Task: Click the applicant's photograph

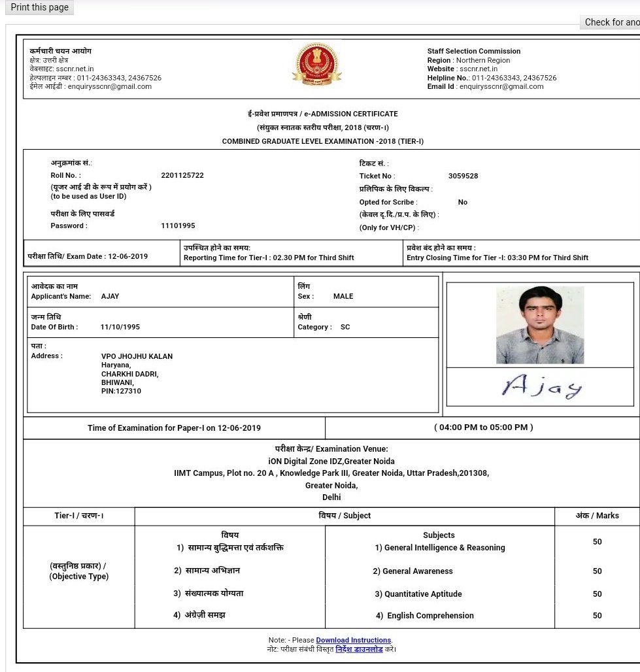Action: [540, 325]
